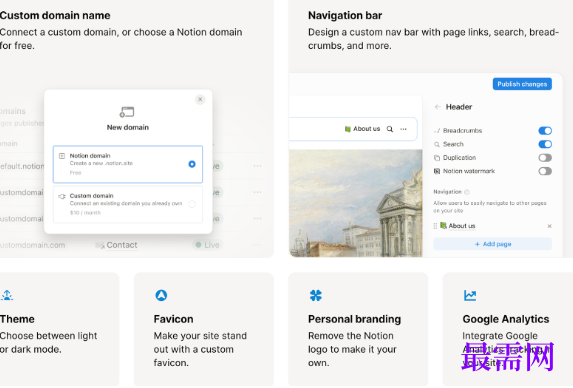The height and width of the screenshot is (388, 573).
Task: Open the Contact page link
Action: pyautogui.click(x=122, y=245)
